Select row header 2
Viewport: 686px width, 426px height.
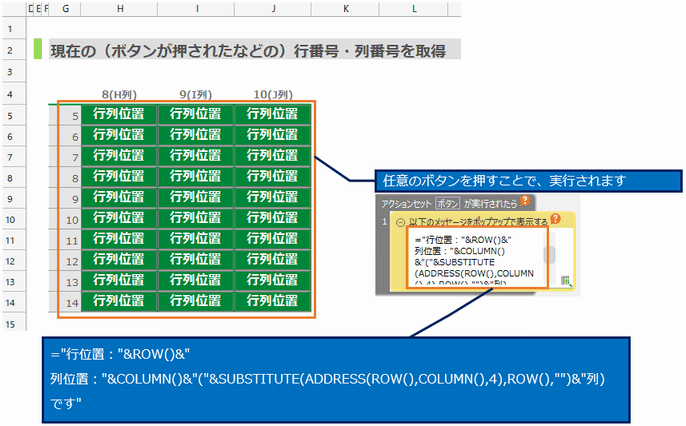coord(9,50)
